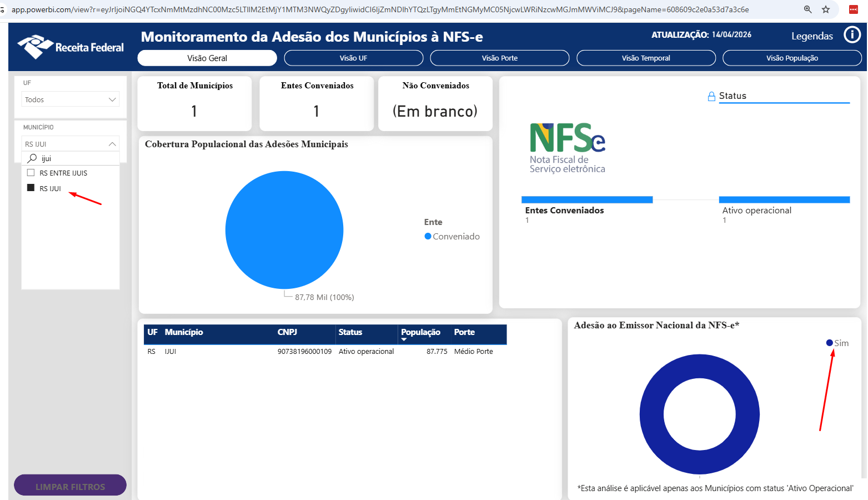Bookmark page with star icon

pyautogui.click(x=826, y=9)
